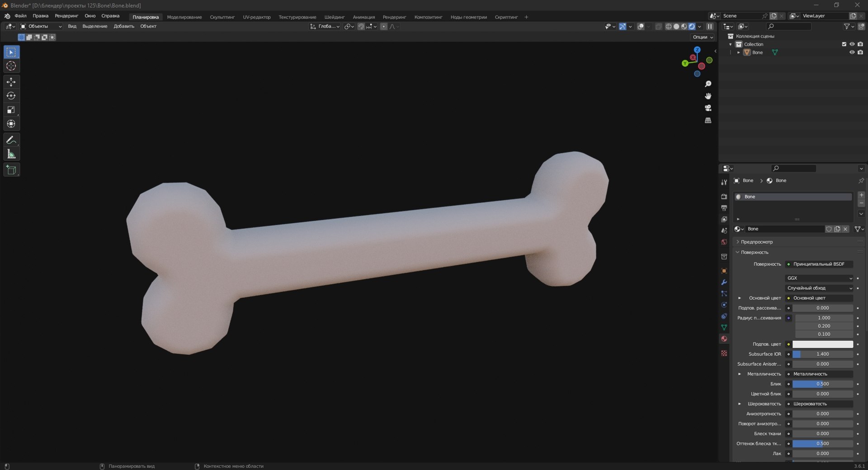Open the Object Data properties tab
This screenshot has height=470, width=868.
pos(724,327)
